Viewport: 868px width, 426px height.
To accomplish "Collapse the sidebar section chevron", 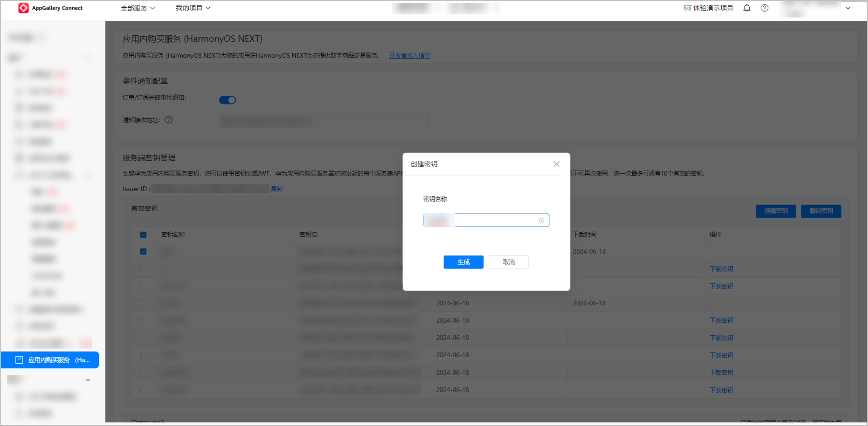I will (x=88, y=380).
